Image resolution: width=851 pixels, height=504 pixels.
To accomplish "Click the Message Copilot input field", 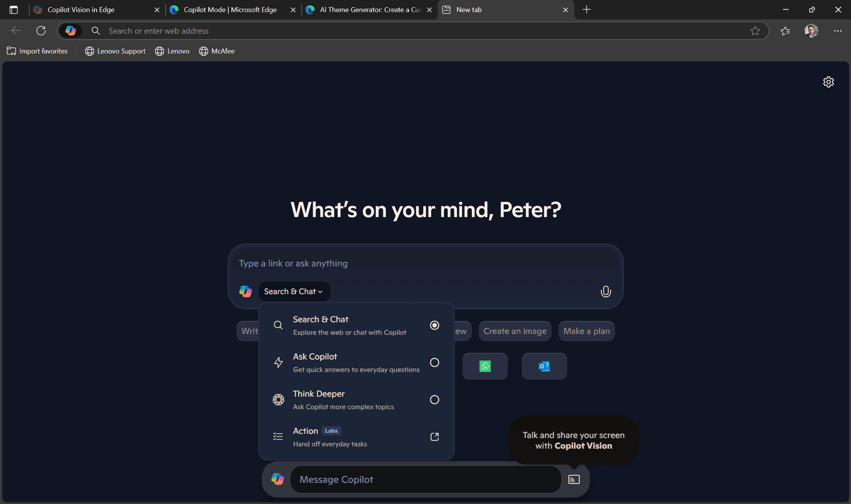I will 425,480.
